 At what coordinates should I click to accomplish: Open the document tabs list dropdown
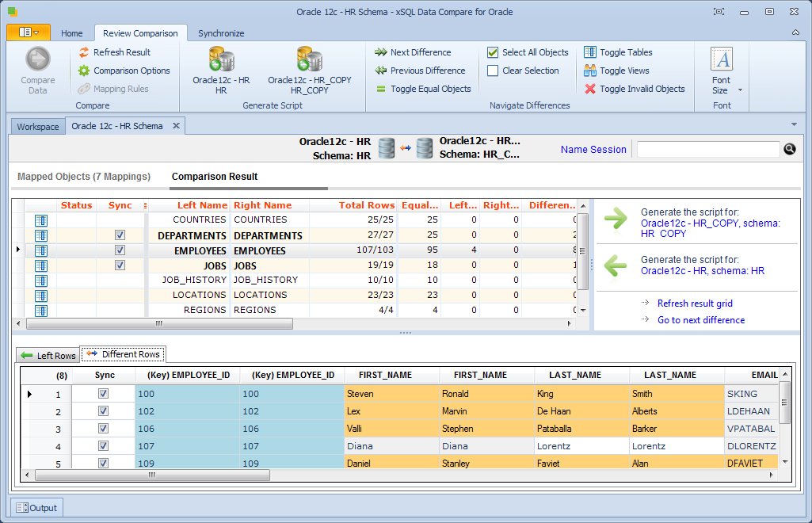(x=794, y=124)
